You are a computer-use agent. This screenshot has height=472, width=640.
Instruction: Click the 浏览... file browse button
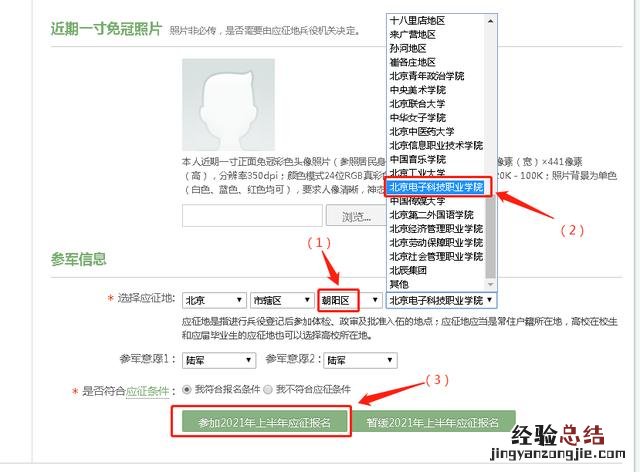pyautogui.click(x=356, y=216)
